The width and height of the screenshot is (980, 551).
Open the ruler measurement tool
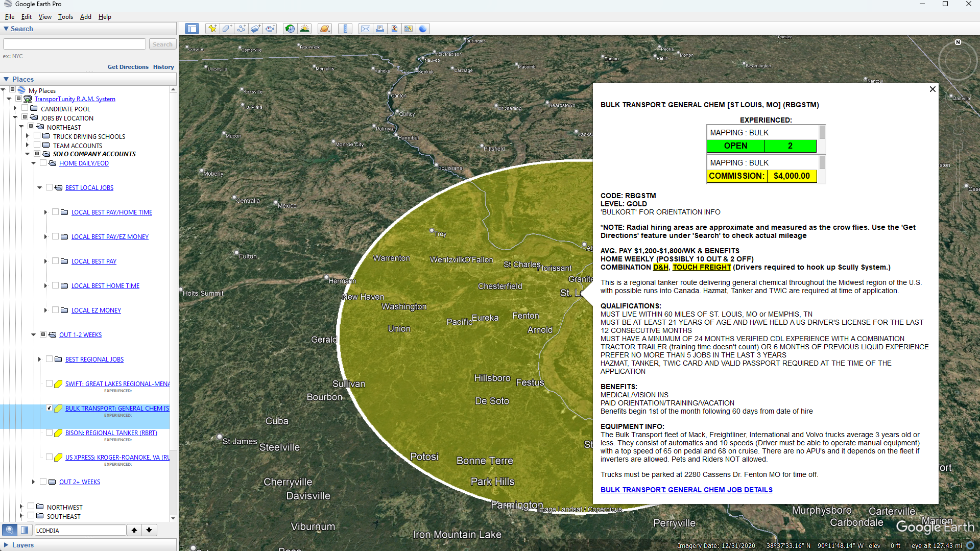point(345,29)
